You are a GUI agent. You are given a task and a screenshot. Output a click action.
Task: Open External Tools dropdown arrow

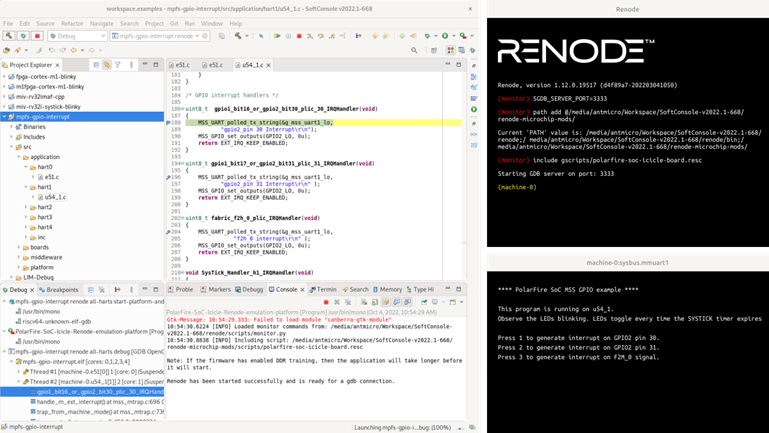coord(472,36)
